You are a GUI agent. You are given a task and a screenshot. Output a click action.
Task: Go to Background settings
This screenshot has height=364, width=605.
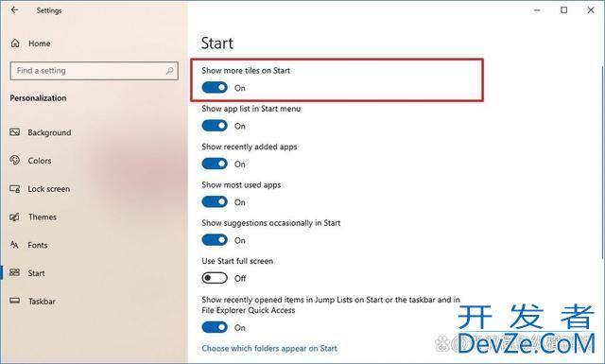pos(49,132)
